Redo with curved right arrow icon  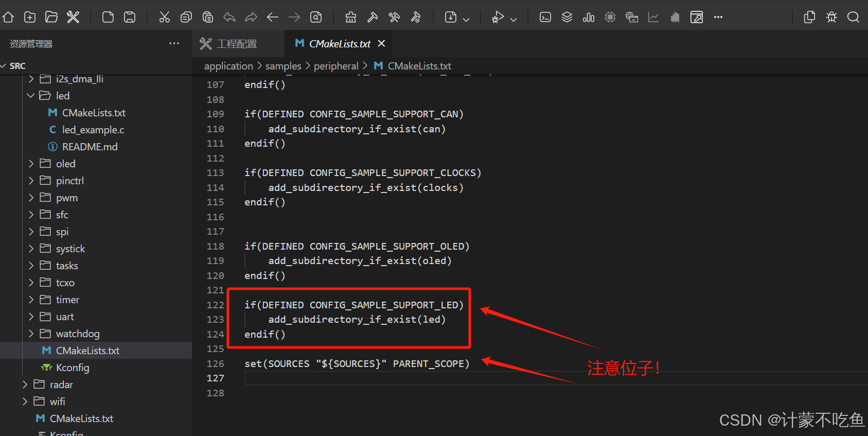tap(251, 18)
